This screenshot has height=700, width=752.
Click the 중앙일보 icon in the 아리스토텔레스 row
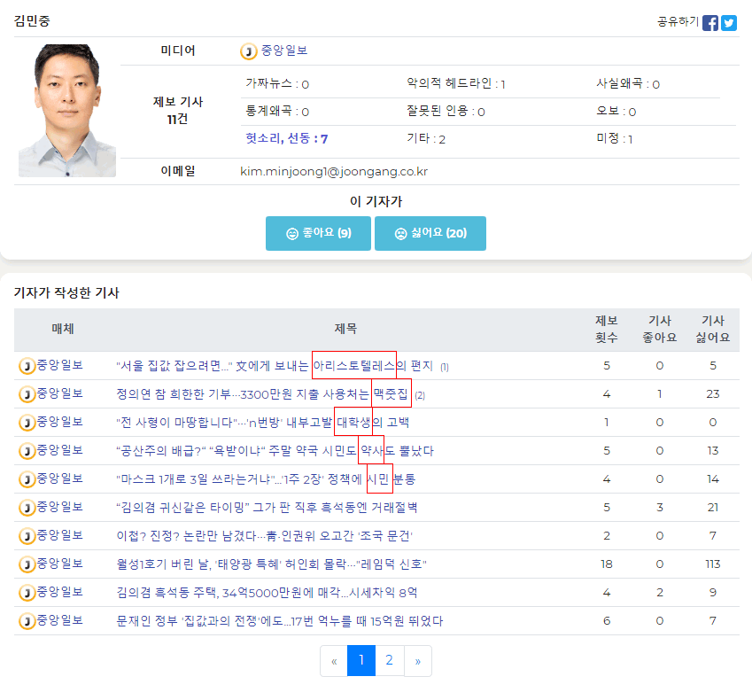click(27, 366)
